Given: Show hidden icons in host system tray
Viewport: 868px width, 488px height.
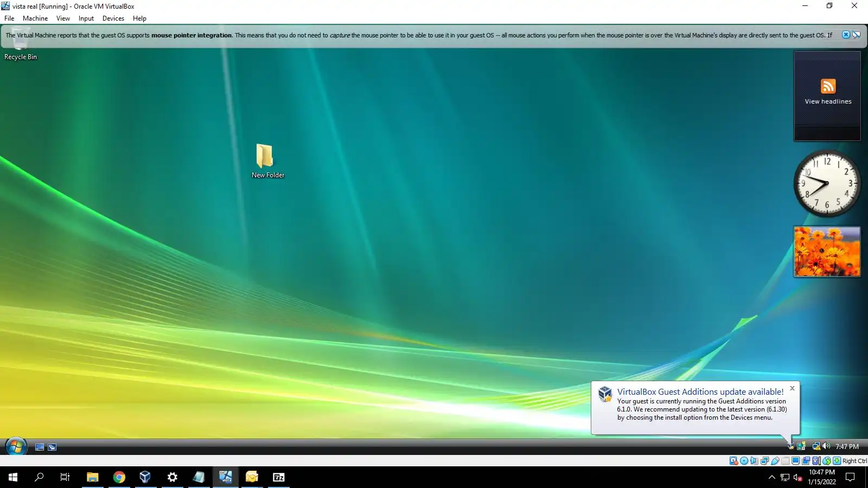Looking at the screenshot, I should click(771, 477).
